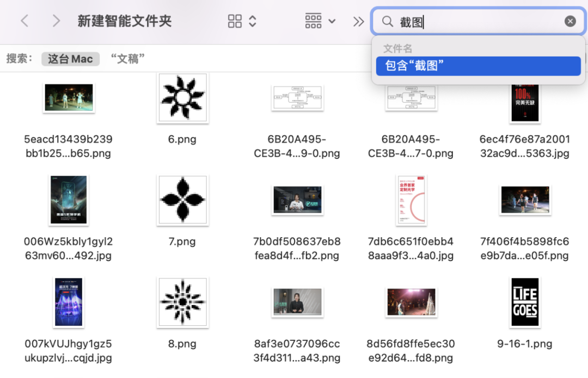Image resolution: width=588 pixels, height=378 pixels.
Task: Open the thumbnail for 6.png
Action: (182, 99)
